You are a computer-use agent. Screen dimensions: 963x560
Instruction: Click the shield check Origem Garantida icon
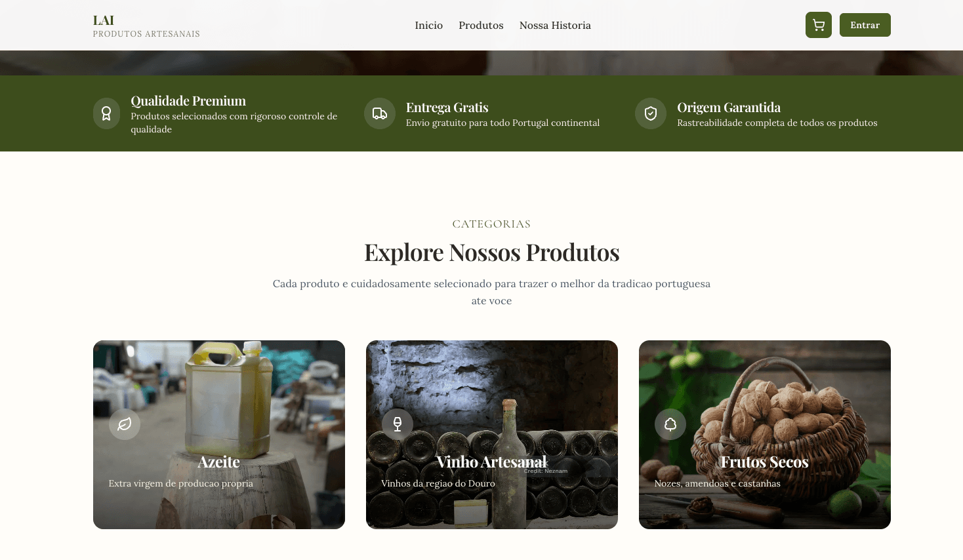(x=651, y=114)
